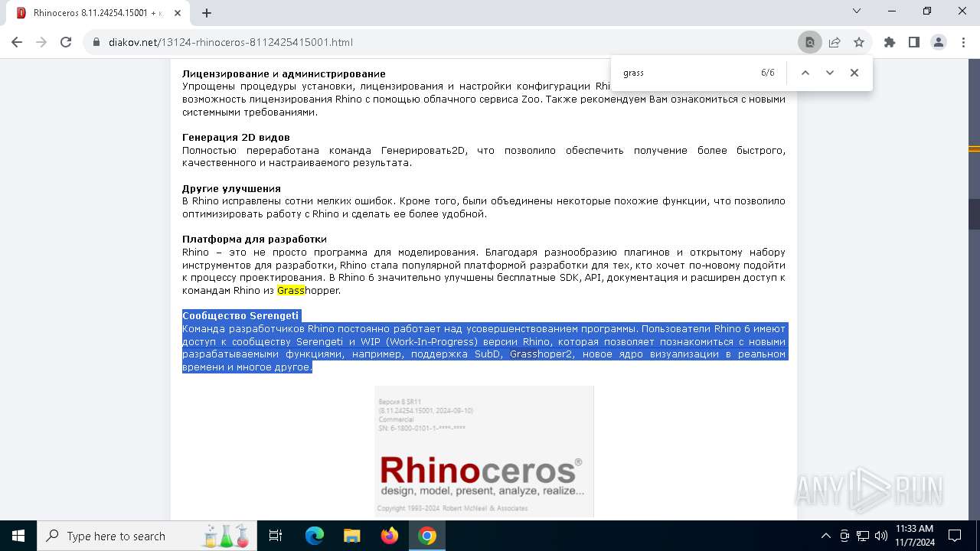Image resolution: width=980 pixels, height=551 pixels.
Task: Click the forward navigation arrow
Action: (x=41, y=42)
